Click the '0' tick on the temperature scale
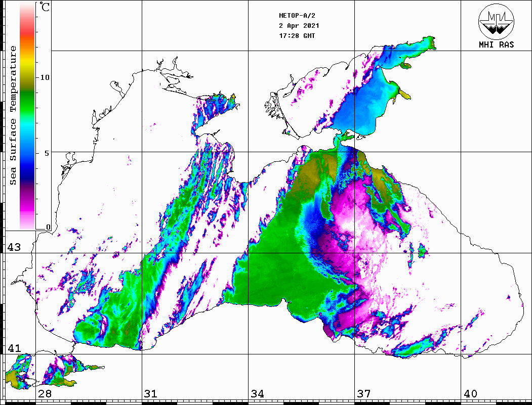 tap(48, 227)
